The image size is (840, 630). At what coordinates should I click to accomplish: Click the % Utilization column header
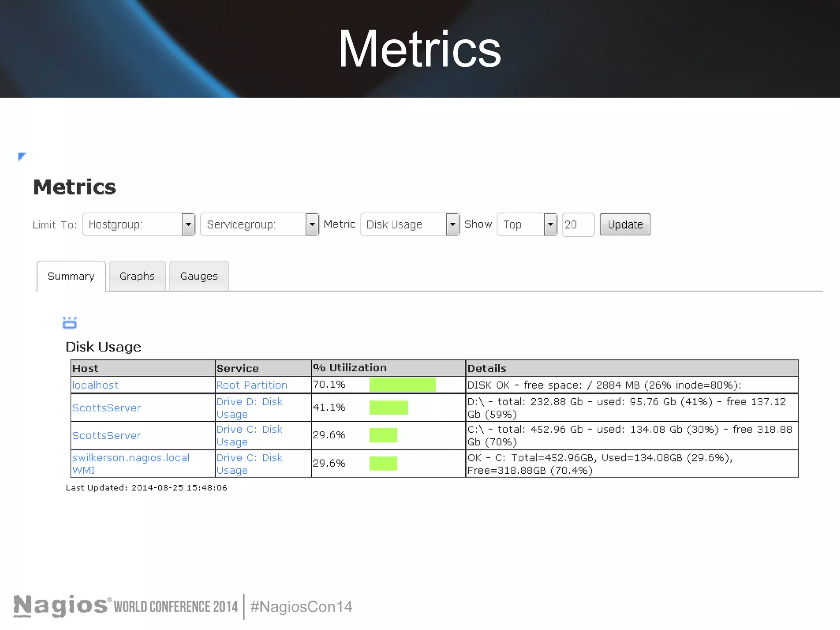[388, 368]
